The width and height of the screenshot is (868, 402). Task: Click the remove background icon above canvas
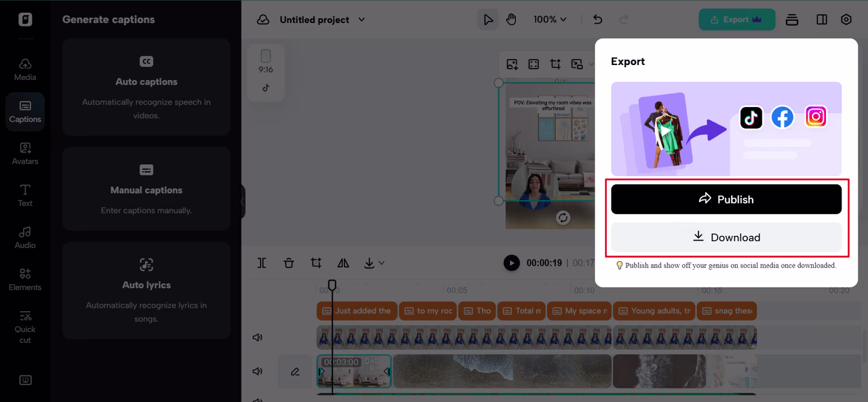577,64
